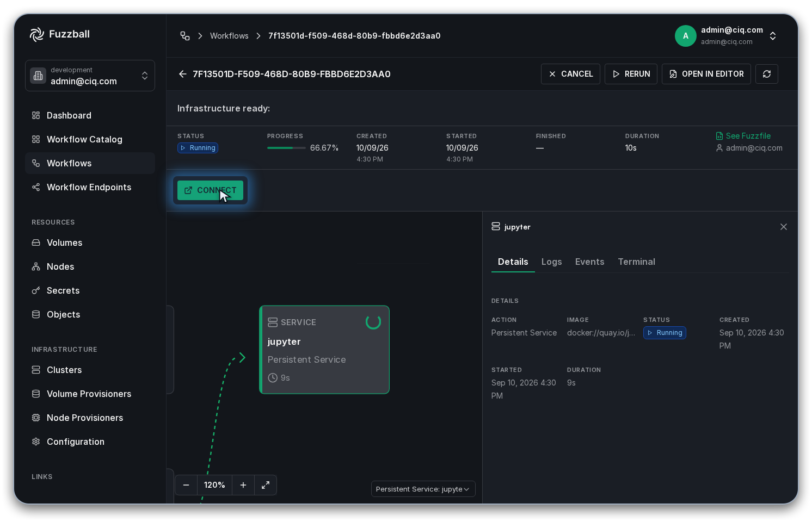Close the jupyter details panel
The image size is (812, 522).
click(784, 227)
